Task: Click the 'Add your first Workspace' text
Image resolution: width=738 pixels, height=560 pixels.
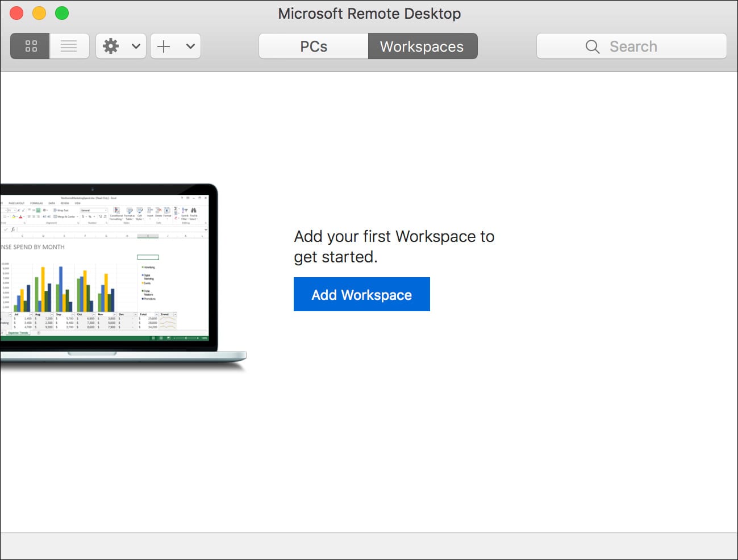Action: [394, 246]
